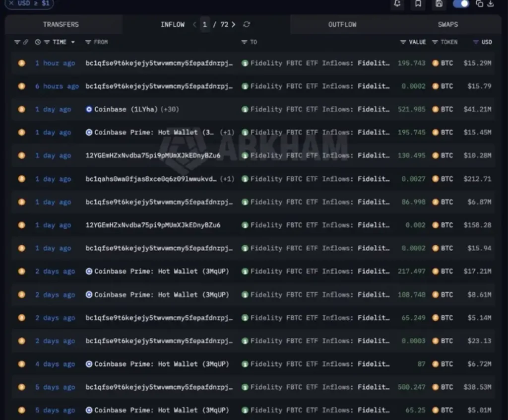Click Fidelity FBTC recipient in $38.53M row

(x=320, y=387)
